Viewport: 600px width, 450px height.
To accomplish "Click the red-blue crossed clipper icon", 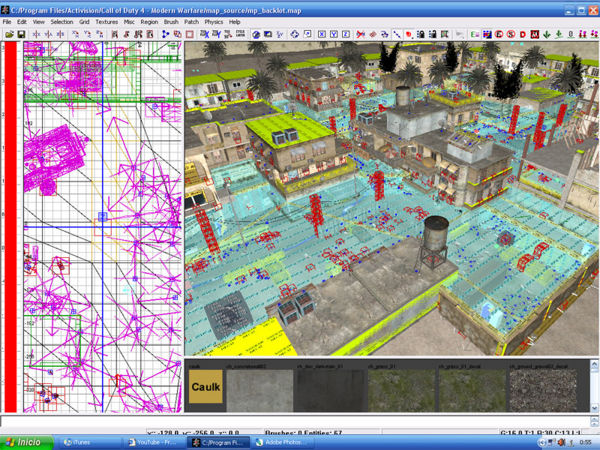I will point(360,34).
